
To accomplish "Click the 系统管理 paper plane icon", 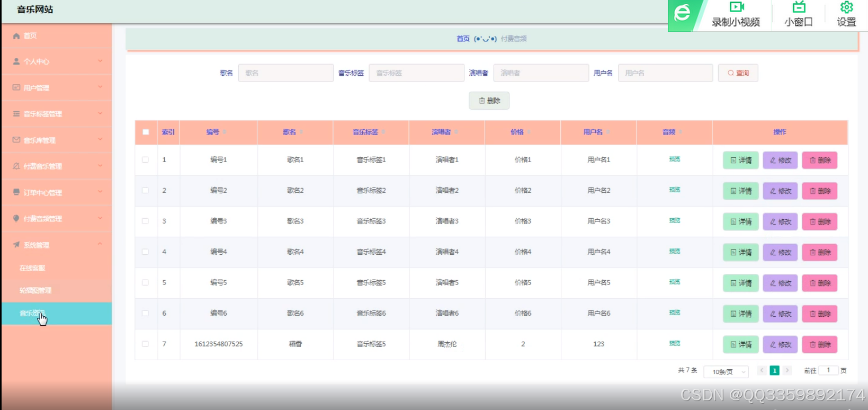I will click(16, 245).
